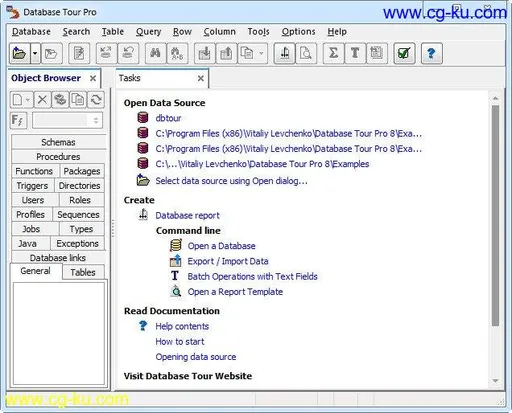This screenshot has width=512, height=413.
Task: Click the import icon with downward arrow
Action: (x=204, y=53)
